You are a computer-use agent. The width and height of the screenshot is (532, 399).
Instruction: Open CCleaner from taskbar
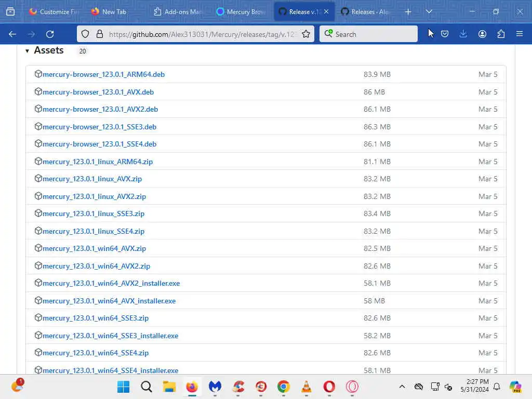pyautogui.click(x=238, y=387)
